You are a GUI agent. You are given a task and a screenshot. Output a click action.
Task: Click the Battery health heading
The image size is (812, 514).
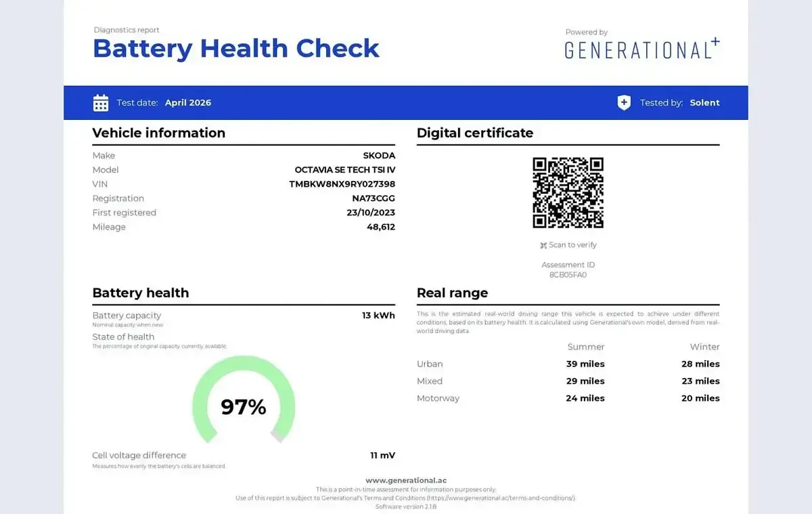tap(141, 293)
